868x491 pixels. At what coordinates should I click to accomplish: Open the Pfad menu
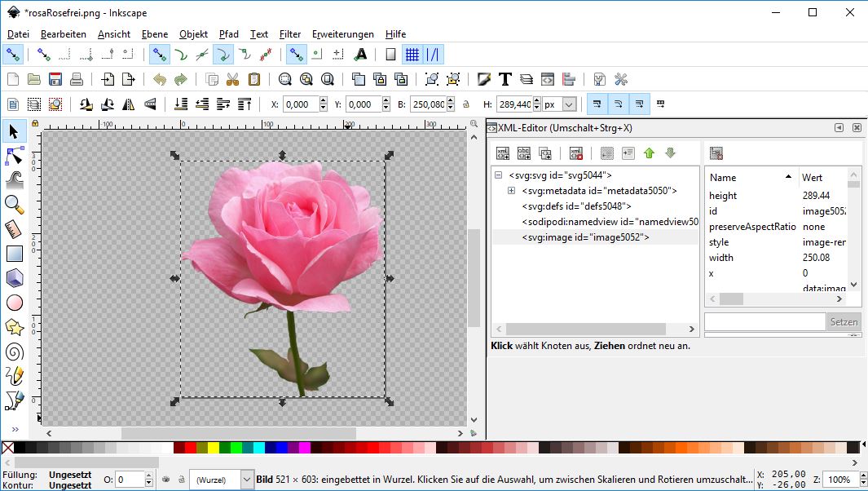[229, 34]
